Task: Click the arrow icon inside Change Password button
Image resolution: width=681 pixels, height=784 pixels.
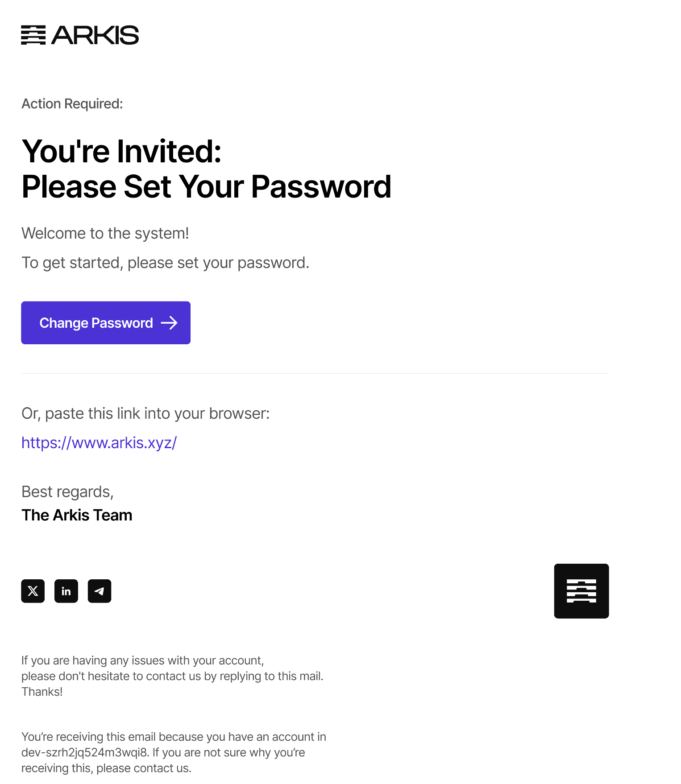Action: pyautogui.click(x=169, y=323)
